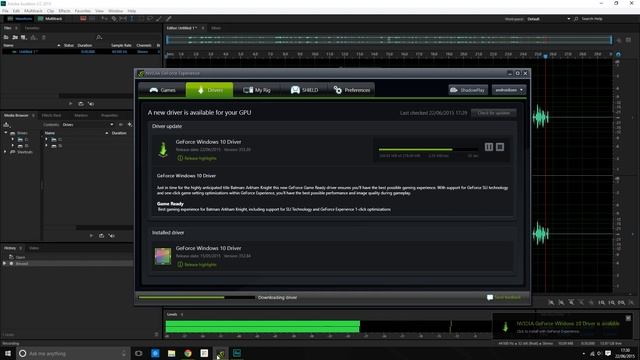Switch to the Markers panel tab
640x360 pixels.
coord(81,116)
